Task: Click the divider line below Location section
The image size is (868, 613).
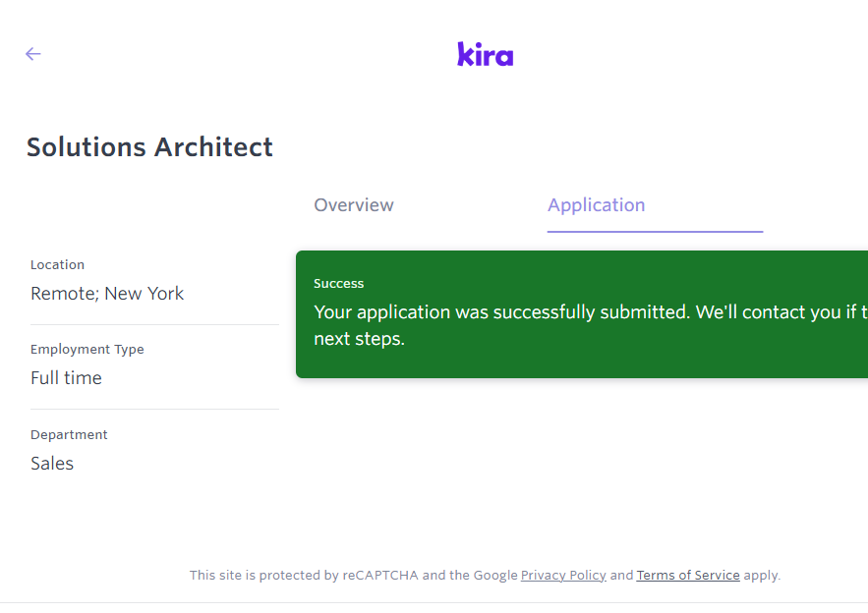Action: coord(154,324)
